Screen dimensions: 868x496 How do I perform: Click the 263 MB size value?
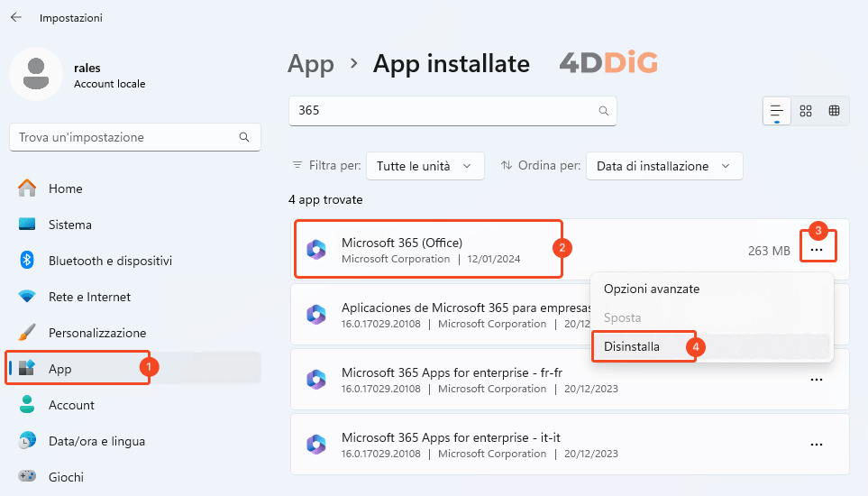769,251
